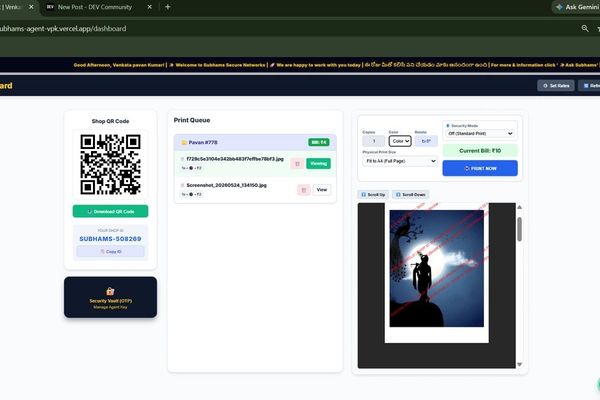600x400 pixels.
Task: Click the Ask Gemini button
Action: click(x=577, y=7)
